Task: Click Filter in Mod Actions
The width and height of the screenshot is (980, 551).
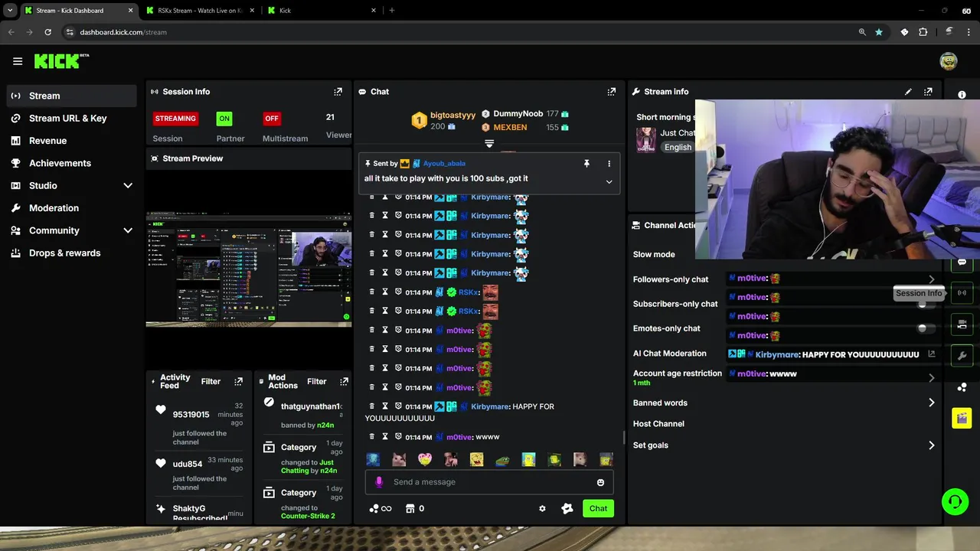Action: 316,381
